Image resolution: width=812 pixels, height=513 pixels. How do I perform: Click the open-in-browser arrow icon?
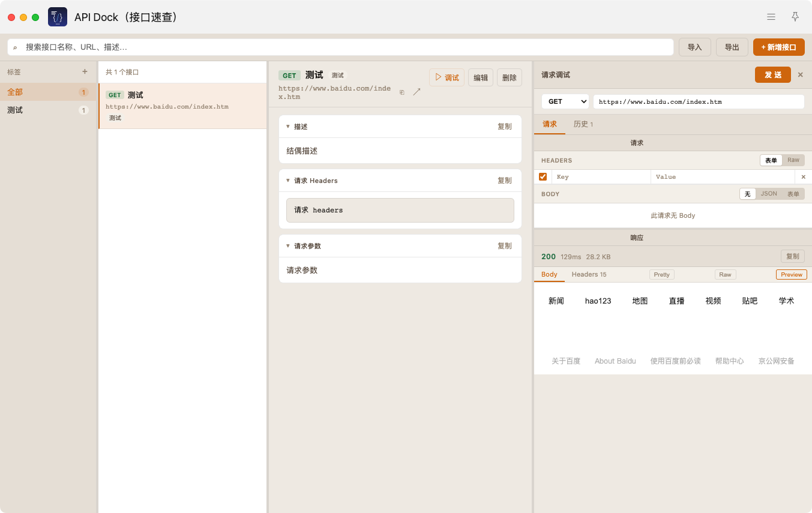[x=417, y=92]
